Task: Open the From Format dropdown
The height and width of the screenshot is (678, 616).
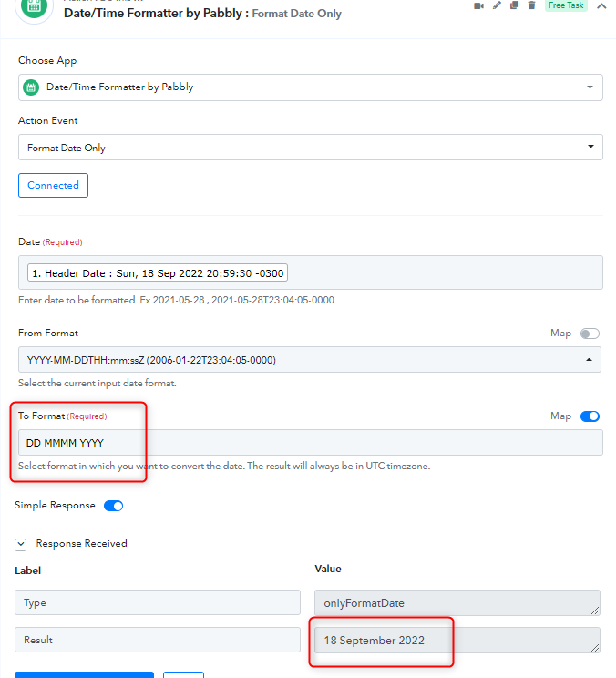Action: (x=310, y=360)
